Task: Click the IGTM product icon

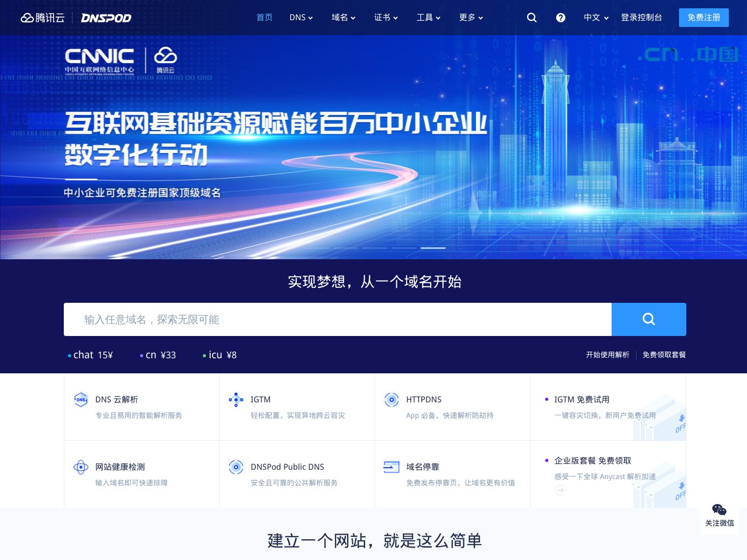Action: (x=236, y=399)
